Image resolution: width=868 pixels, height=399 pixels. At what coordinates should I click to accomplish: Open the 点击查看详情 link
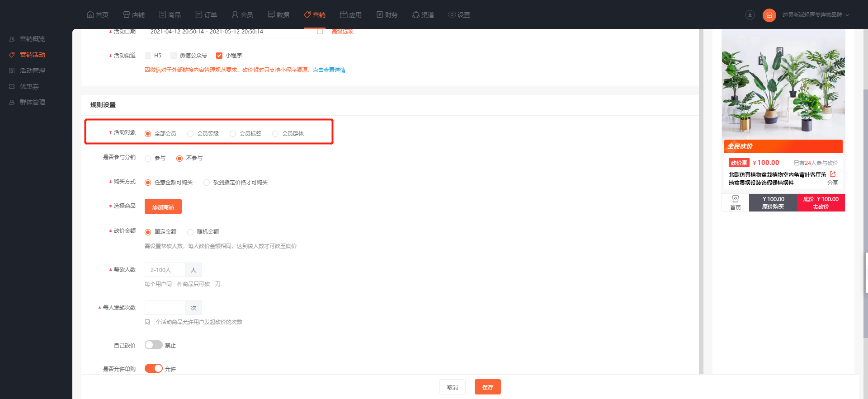[329, 70]
